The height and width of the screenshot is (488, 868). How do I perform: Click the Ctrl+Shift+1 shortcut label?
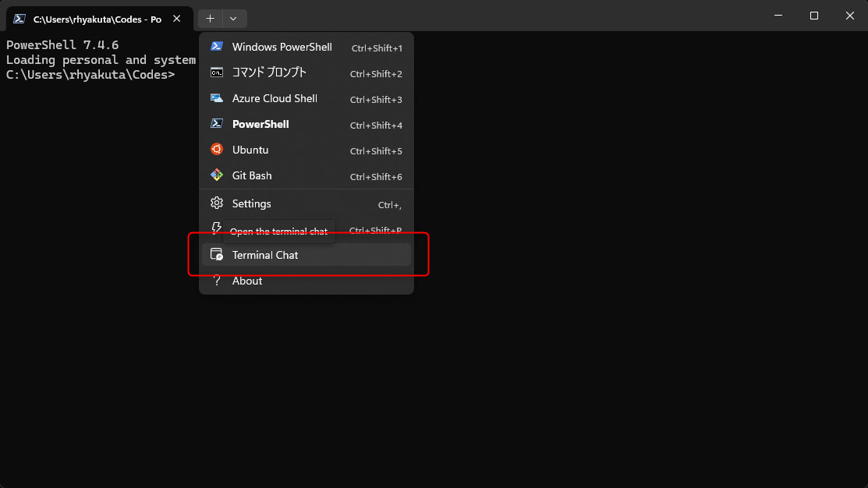coord(377,48)
